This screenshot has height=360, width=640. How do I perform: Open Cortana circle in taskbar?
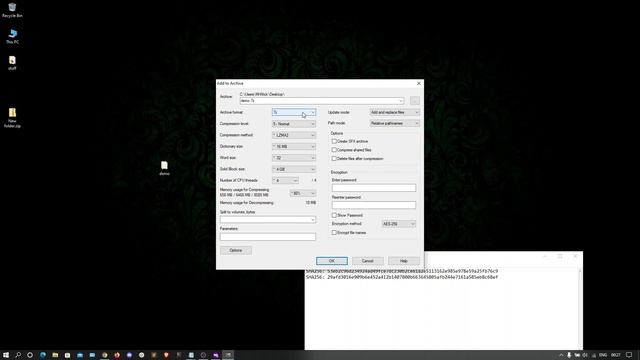tap(30, 355)
